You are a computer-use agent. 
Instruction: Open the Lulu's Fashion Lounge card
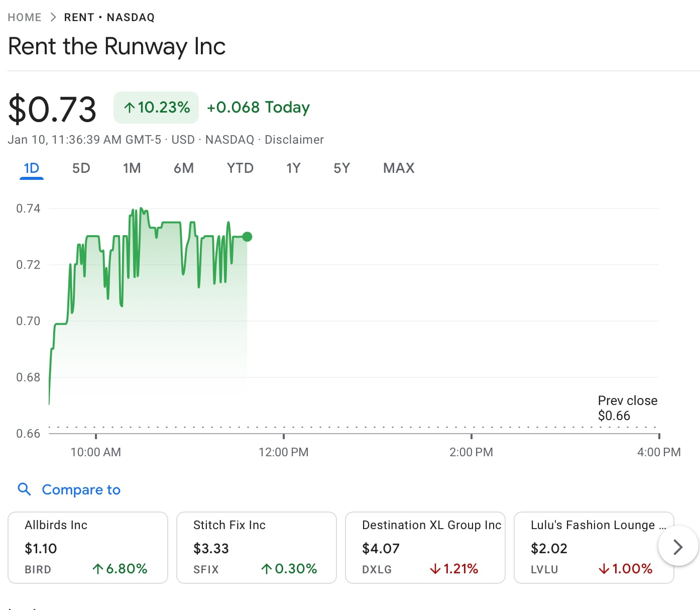(x=594, y=548)
